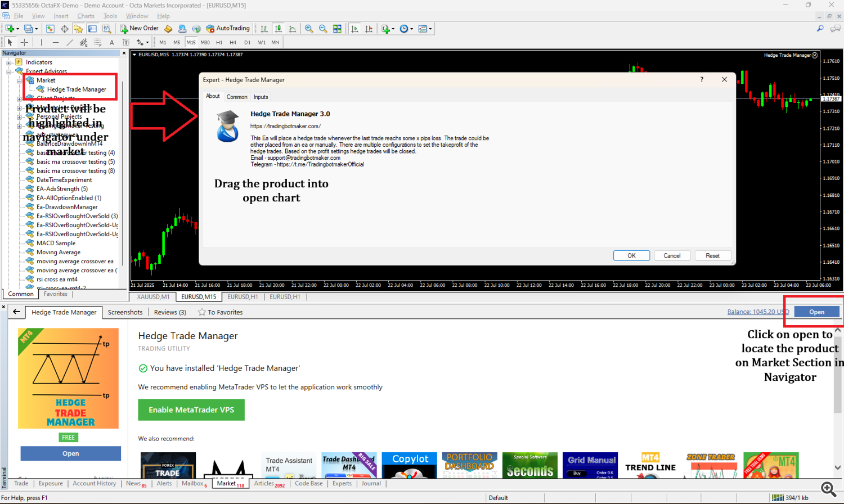Switch to W1 timeframe

262,42
